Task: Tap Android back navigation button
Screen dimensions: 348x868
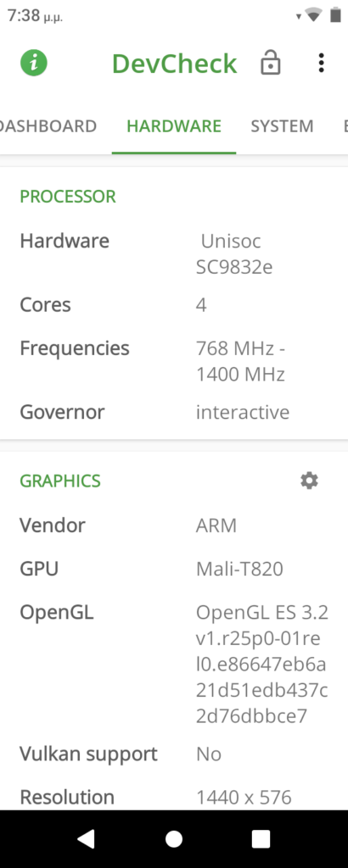Action: (x=86, y=838)
